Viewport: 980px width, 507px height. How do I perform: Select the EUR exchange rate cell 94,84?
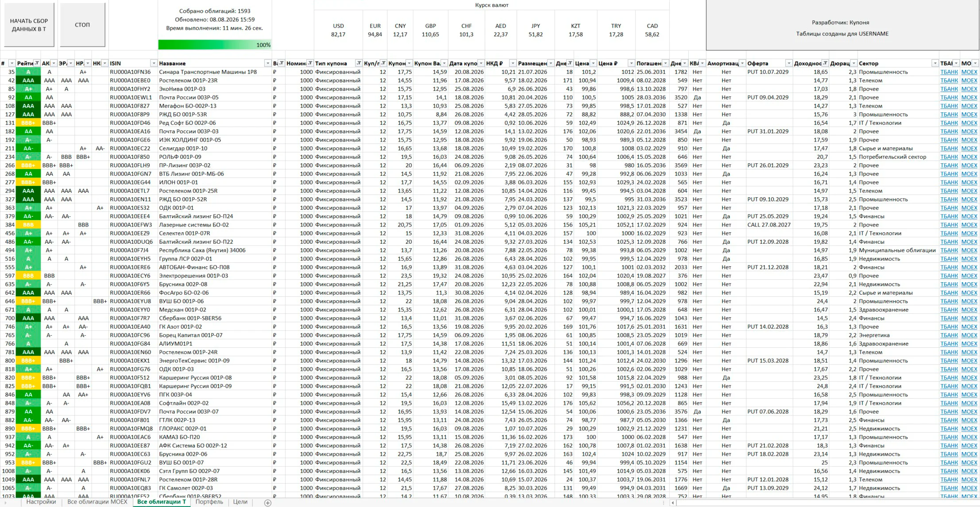click(x=375, y=35)
